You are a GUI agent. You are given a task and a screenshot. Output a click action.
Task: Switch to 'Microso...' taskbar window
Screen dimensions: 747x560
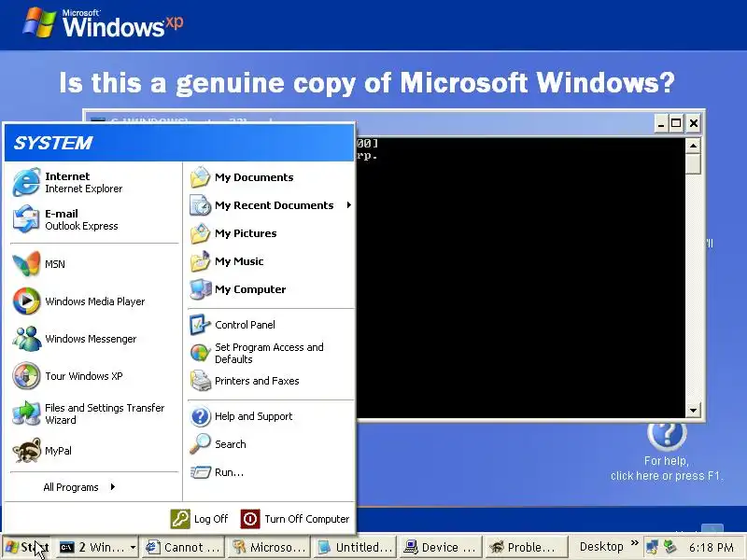pos(269,548)
